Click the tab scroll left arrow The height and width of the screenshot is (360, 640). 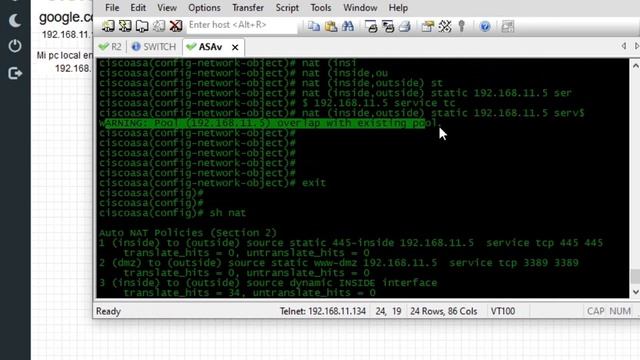624,46
